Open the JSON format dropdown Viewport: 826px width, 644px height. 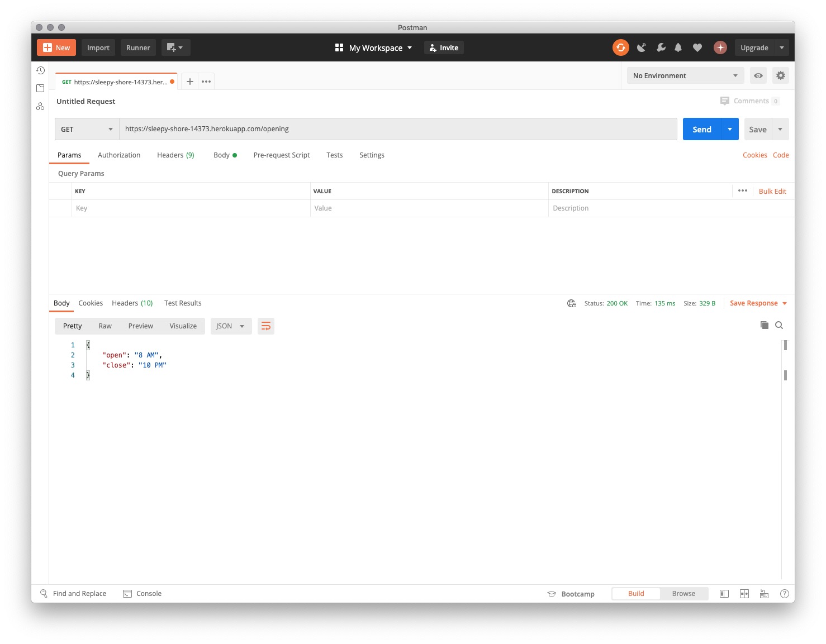(x=231, y=326)
